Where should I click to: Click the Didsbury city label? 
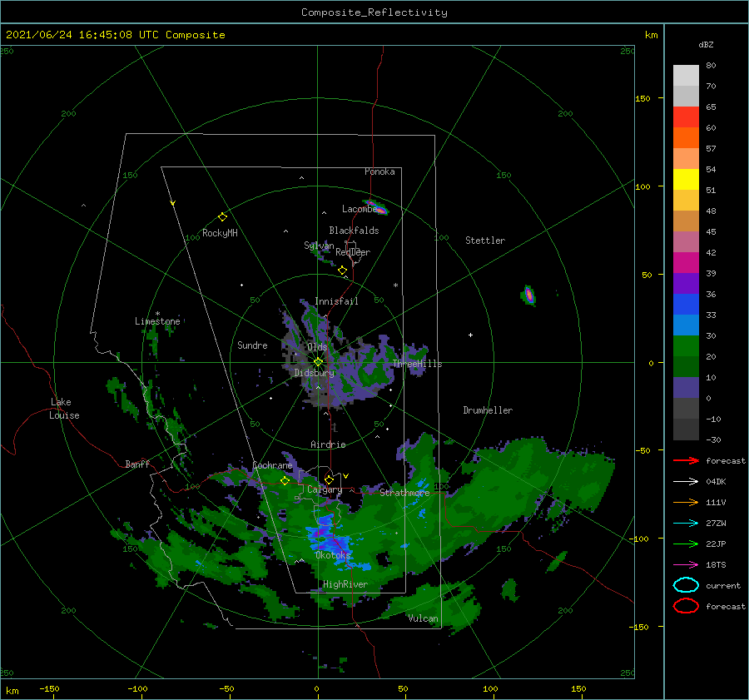click(315, 373)
